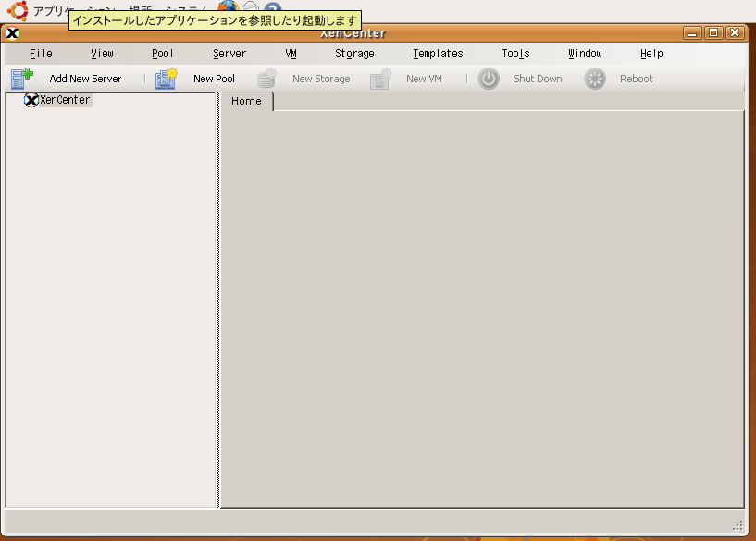Image resolution: width=756 pixels, height=541 pixels.
Task: Open the Tools menu
Action: (x=516, y=54)
